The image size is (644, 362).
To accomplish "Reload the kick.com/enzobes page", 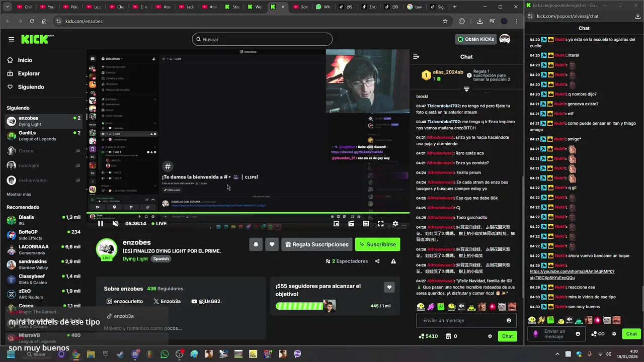I will tap(32, 21).
